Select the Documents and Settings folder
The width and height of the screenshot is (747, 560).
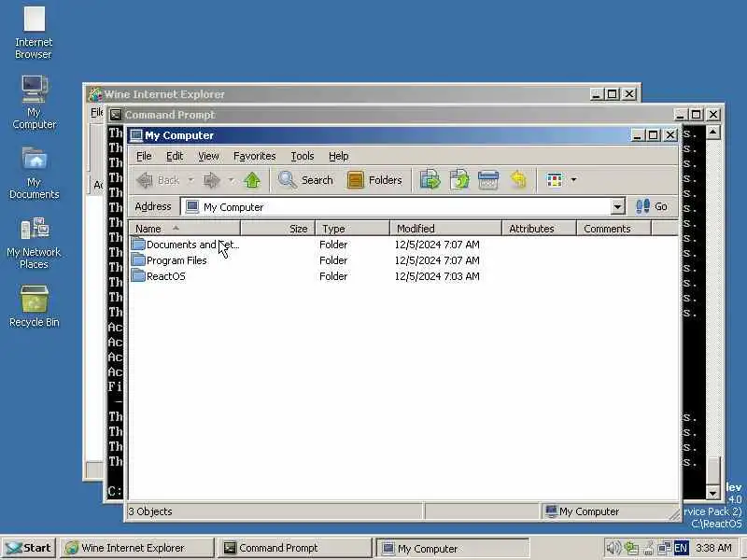185,245
